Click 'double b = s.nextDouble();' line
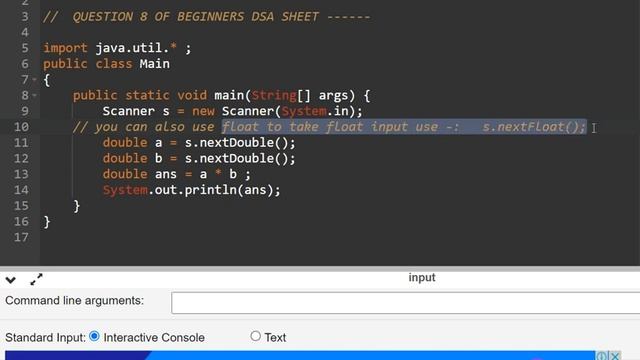The height and width of the screenshot is (360, 640). point(199,159)
